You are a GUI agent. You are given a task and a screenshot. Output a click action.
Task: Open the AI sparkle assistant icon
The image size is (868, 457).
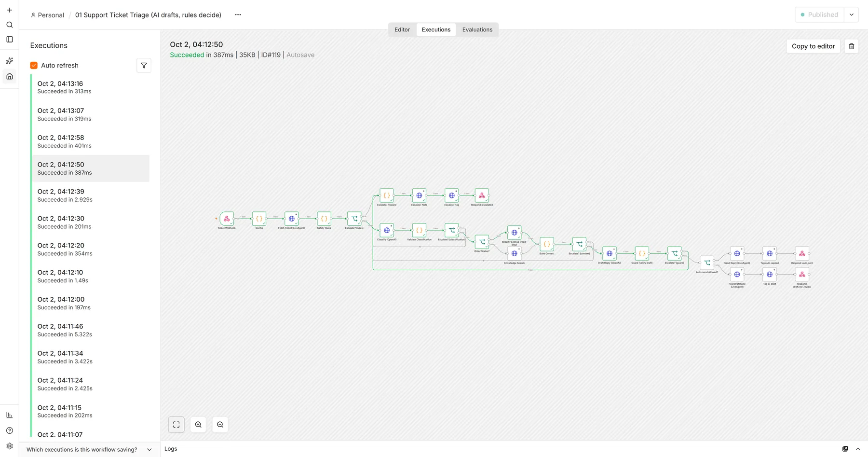click(x=9, y=61)
